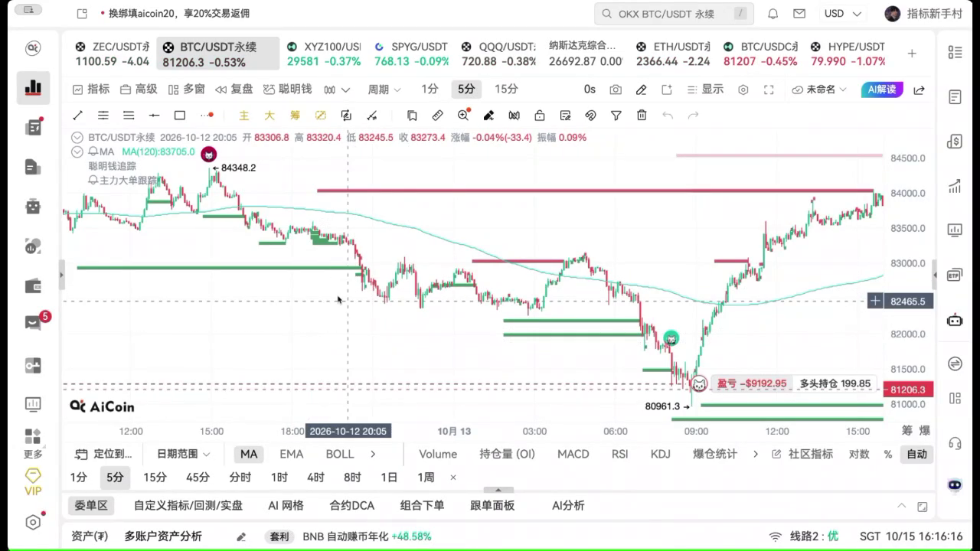
Task: Switch to the 合约DCA tab
Action: 351,505
